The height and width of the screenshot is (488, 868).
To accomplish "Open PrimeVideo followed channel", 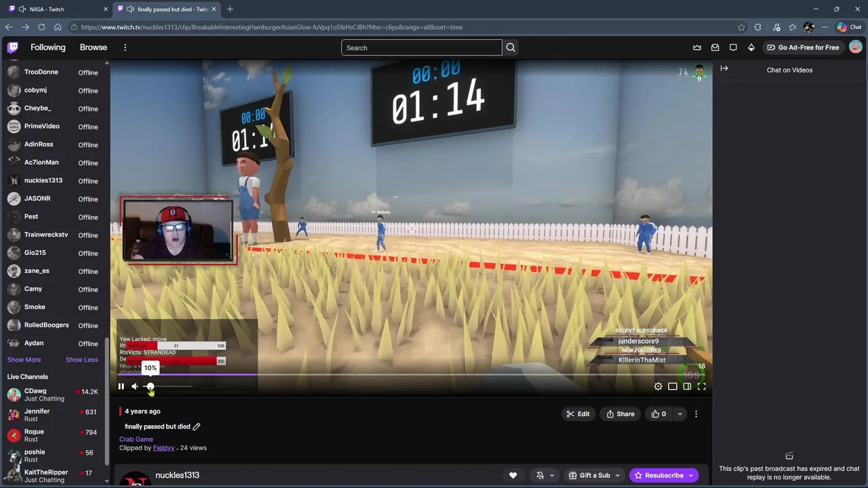I will (53, 126).
